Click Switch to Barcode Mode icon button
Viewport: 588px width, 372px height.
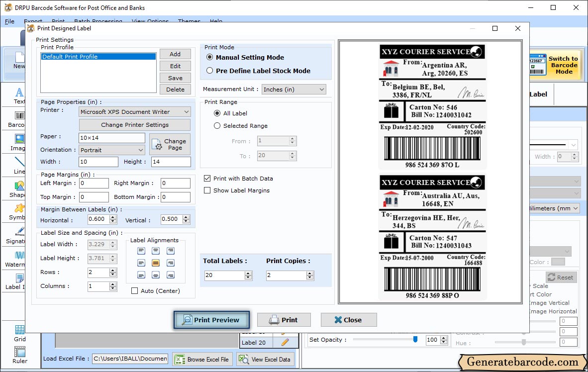(x=555, y=65)
